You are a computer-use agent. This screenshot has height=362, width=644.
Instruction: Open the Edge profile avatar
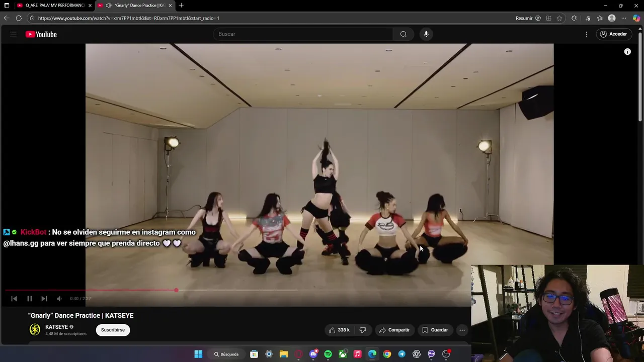[612, 18]
